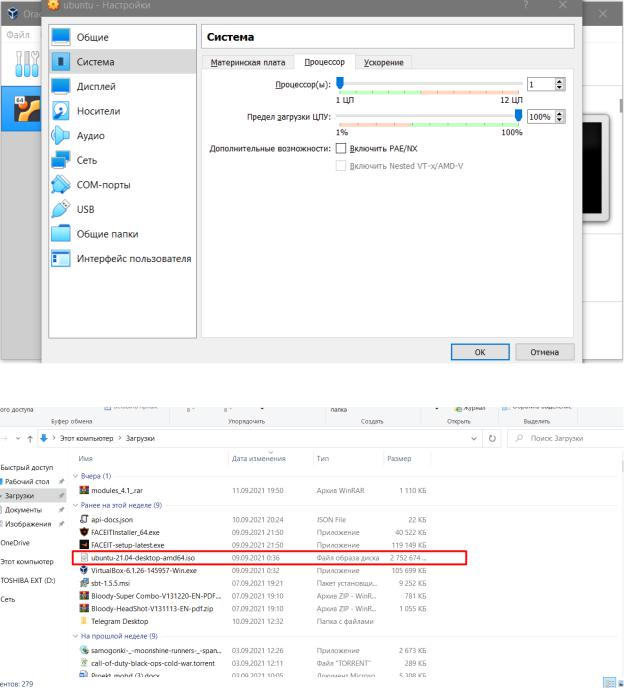Viewport: 624px width, 688px height.
Task: Click the Отмена button
Action: coord(545,352)
